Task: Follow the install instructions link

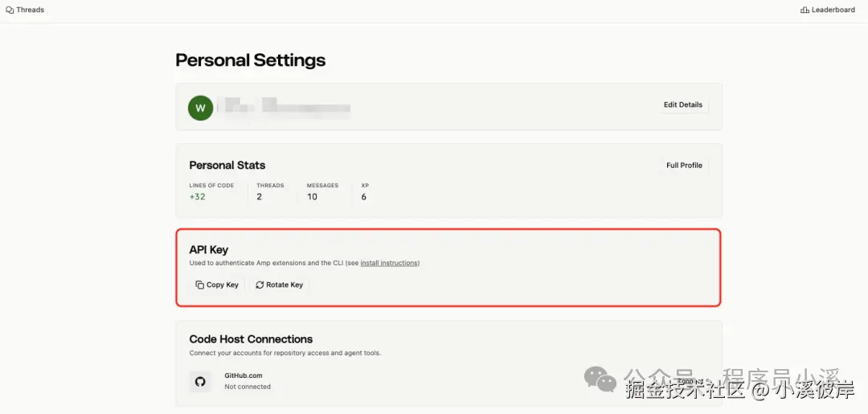Action: pos(389,263)
